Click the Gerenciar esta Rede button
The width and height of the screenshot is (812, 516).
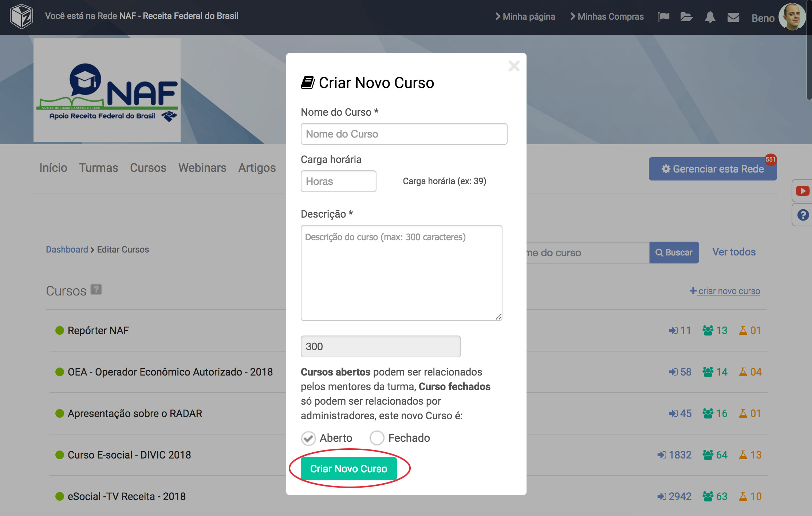pos(712,169)
